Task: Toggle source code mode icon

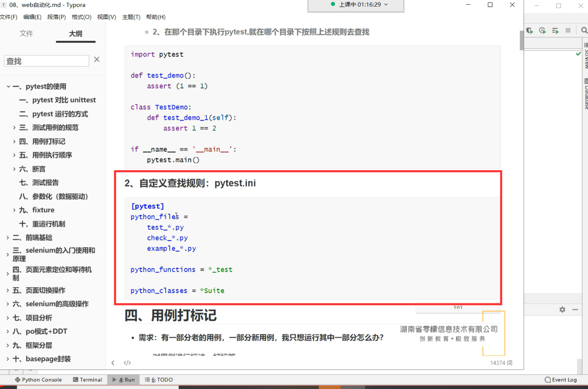Action: coord(127,363)
